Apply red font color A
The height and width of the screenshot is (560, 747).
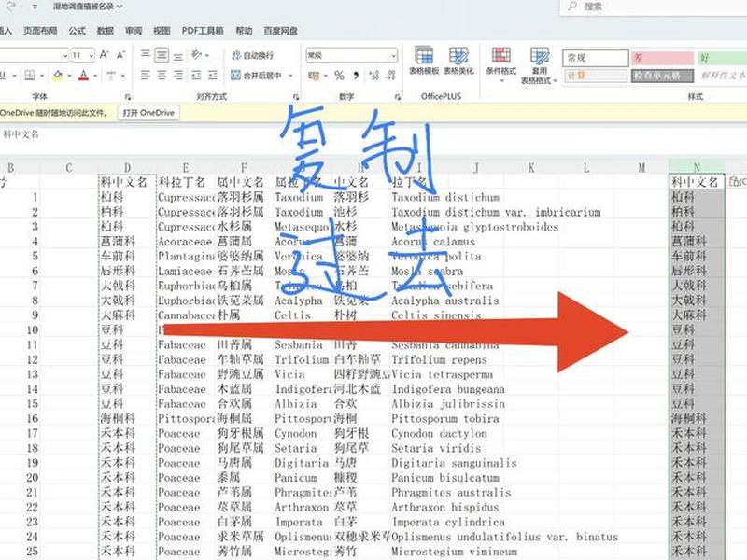point(84,76)
